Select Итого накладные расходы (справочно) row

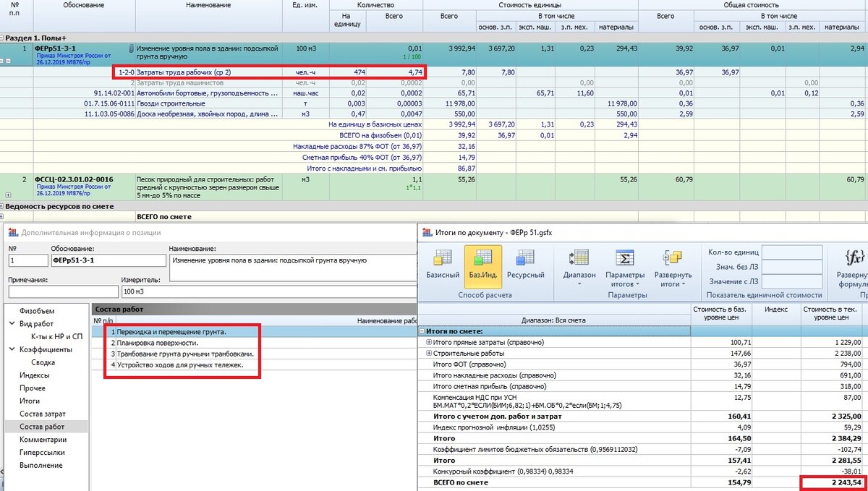coord(642,376)
